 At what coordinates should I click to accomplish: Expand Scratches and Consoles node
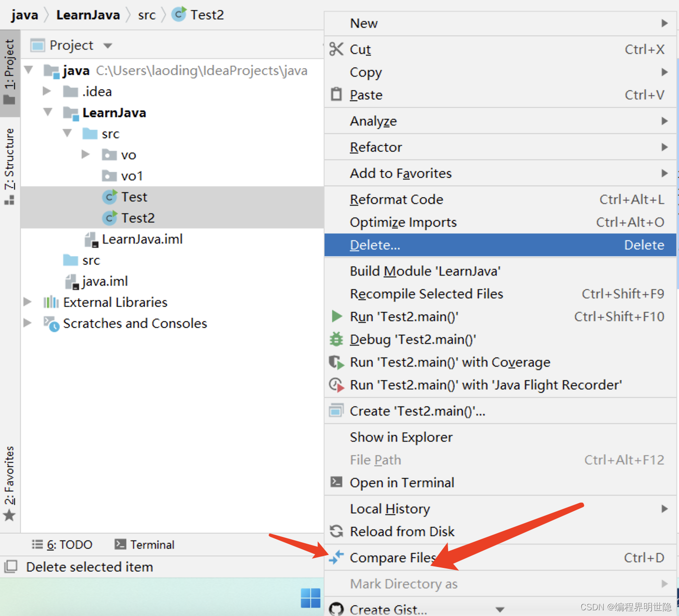(x=28, y=322)
